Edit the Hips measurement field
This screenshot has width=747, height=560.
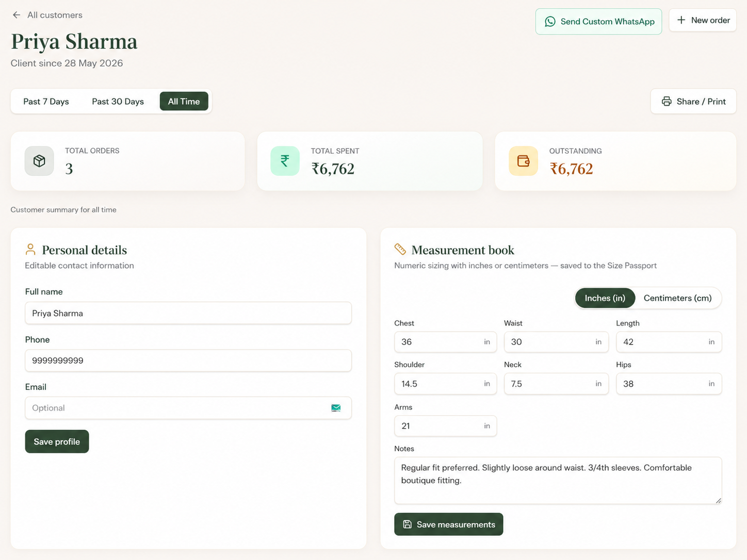click(x=669, y=384)
